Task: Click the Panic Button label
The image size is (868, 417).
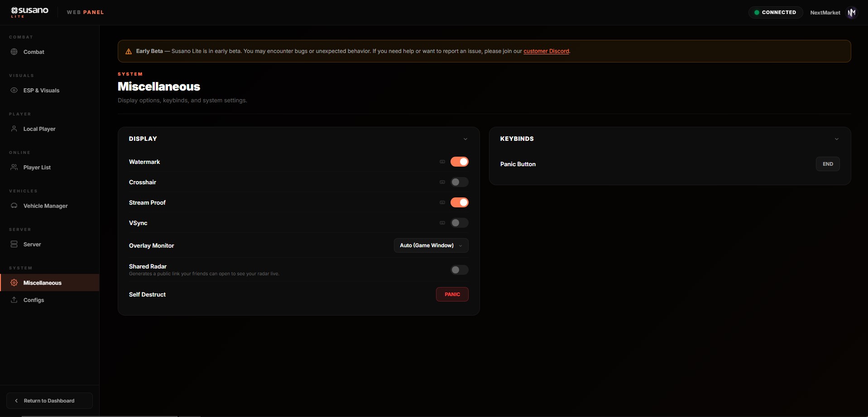Action: [x=518, y=164]
